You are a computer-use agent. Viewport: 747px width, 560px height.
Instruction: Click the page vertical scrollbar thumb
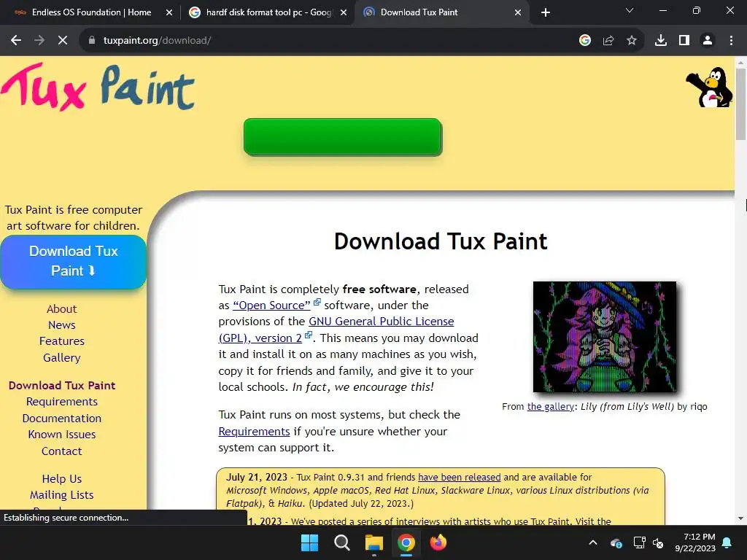click(x=741, y=104)
